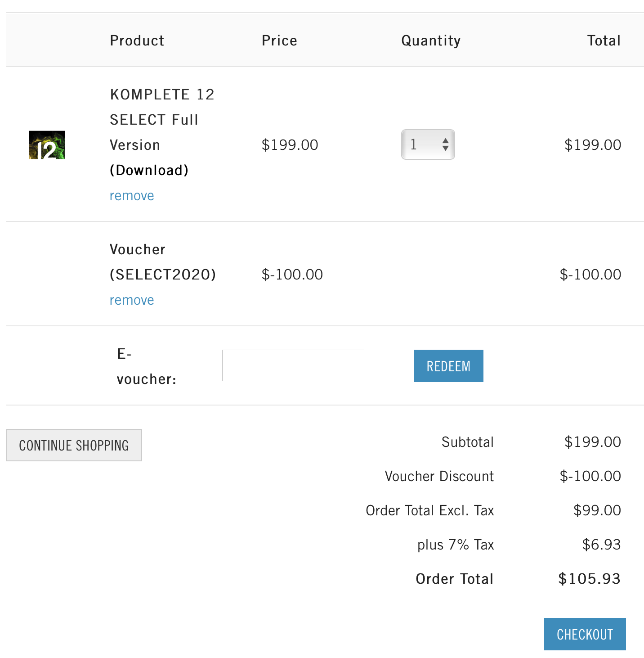Click the $-100.00 voucher price value
The height and width of the screenshot is (658, 644).
pyautogui.click(x=292, y=275)
